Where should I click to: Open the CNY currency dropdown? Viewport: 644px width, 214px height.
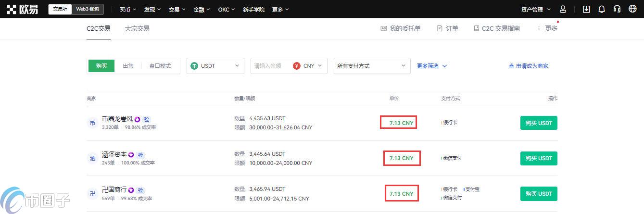pyautogui.click(x=309, y=66)
